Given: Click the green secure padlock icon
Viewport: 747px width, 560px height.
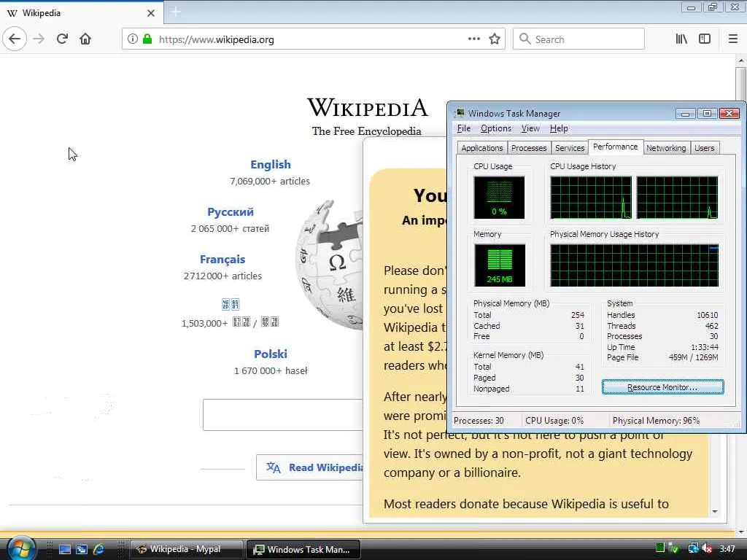Looking at the screenshot, I should click(147, 39).
